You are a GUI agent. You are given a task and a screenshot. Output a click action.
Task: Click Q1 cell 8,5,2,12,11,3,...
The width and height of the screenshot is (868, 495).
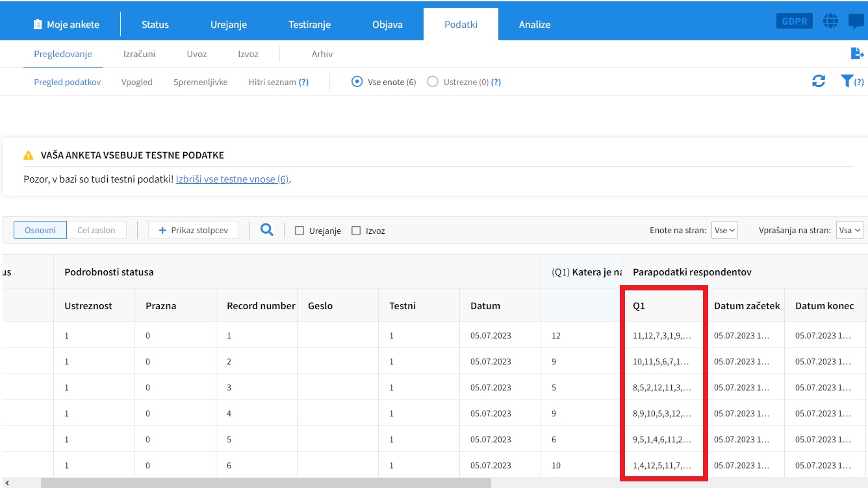click(x=663, y=387)
